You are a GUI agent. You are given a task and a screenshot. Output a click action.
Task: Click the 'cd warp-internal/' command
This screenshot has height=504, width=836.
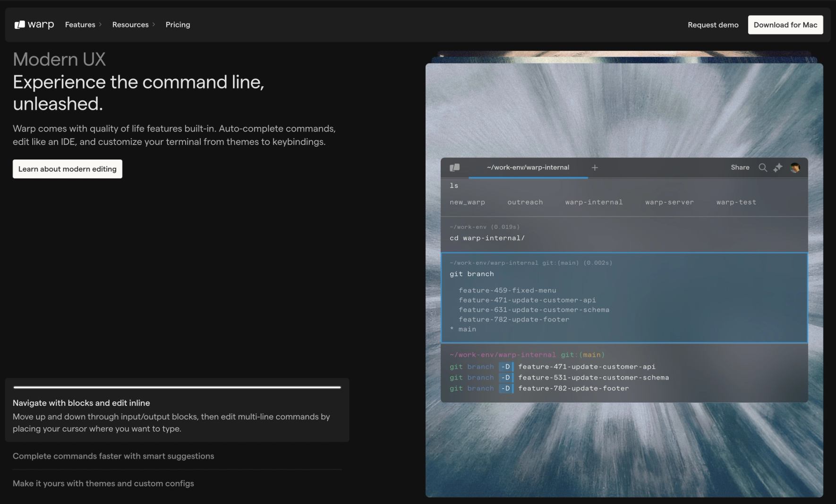[487, 238]
